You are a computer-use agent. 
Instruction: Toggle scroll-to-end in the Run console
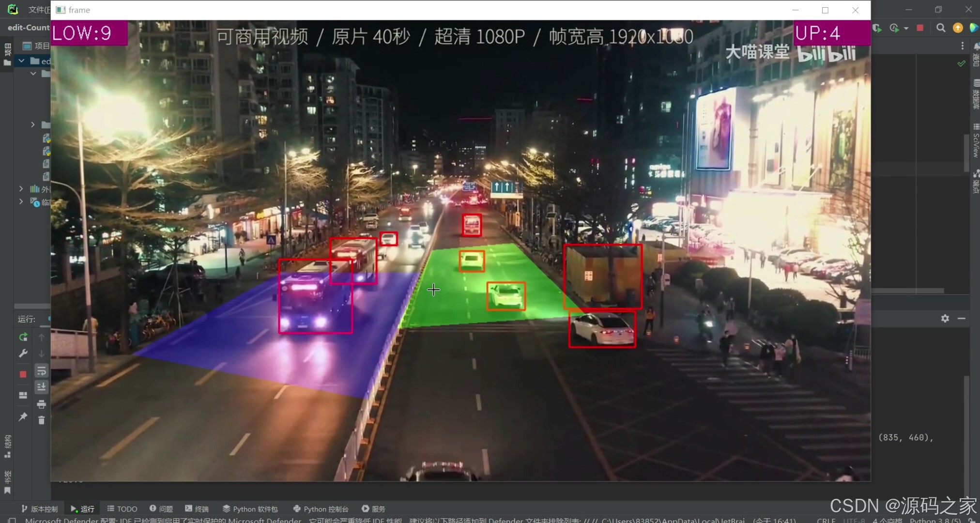click(42, 387)
